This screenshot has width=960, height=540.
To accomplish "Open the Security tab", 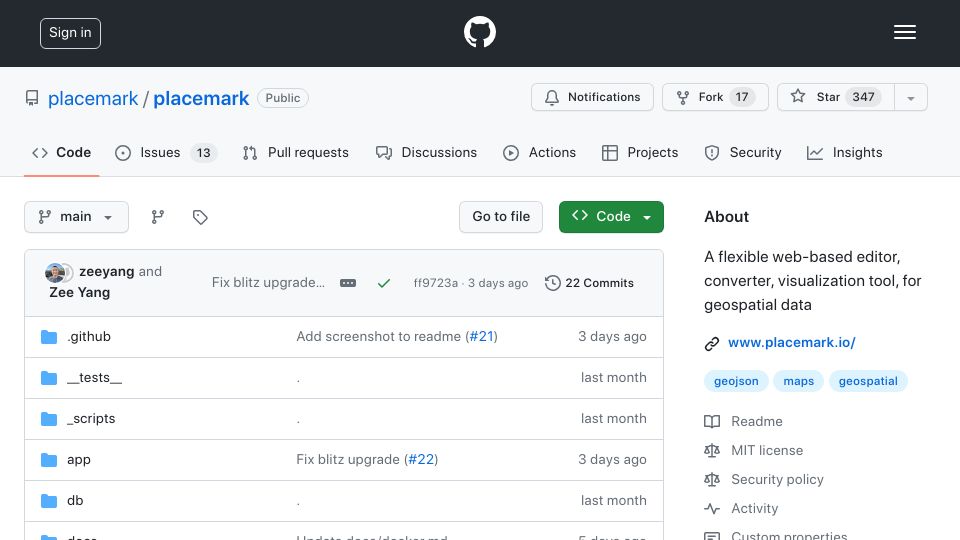I will click(x=743, y=152).
